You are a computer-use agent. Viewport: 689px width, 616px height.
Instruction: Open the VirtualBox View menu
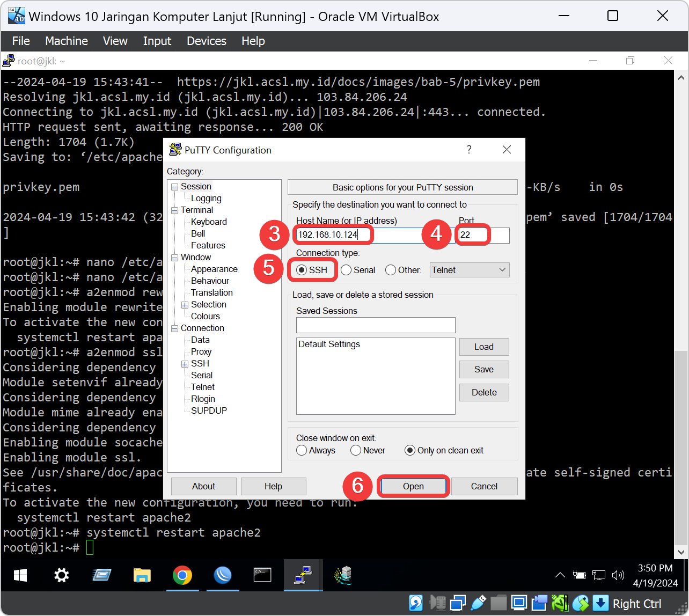click(x=115, y=41)
